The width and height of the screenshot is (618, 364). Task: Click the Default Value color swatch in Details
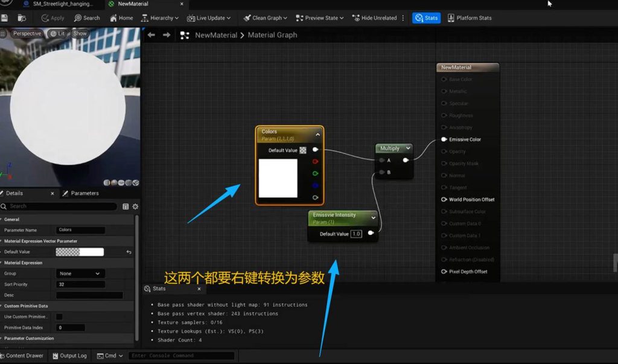point(80,252)
